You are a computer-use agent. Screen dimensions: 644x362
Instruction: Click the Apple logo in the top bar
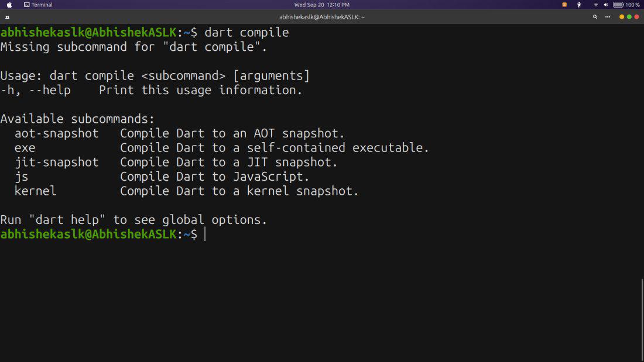[9, 5]
